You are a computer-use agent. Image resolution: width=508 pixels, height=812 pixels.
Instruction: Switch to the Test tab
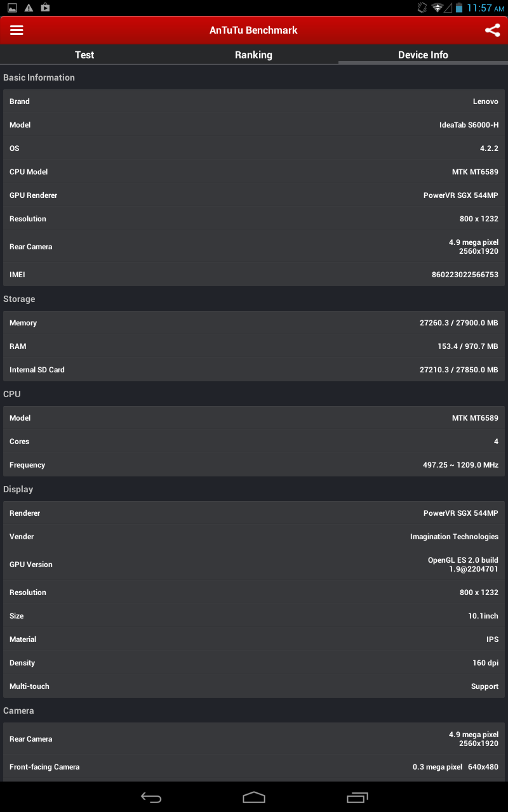click(x=84, y=55)
